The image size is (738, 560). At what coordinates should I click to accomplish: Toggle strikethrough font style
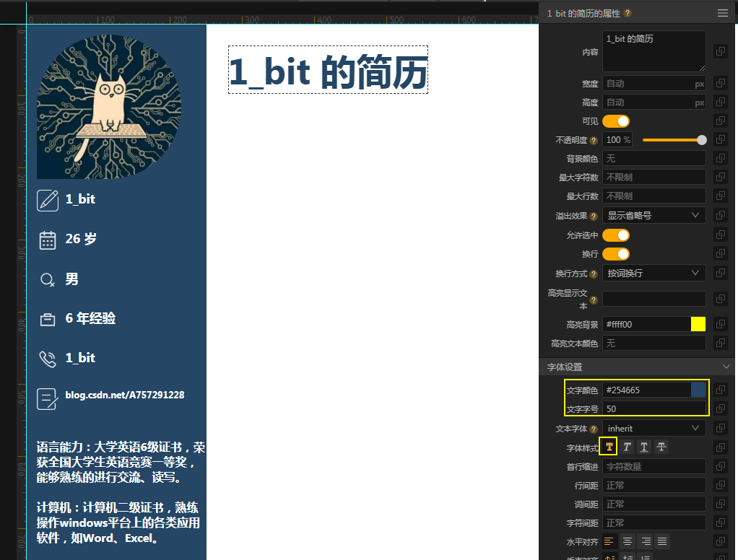coord(661,447)
